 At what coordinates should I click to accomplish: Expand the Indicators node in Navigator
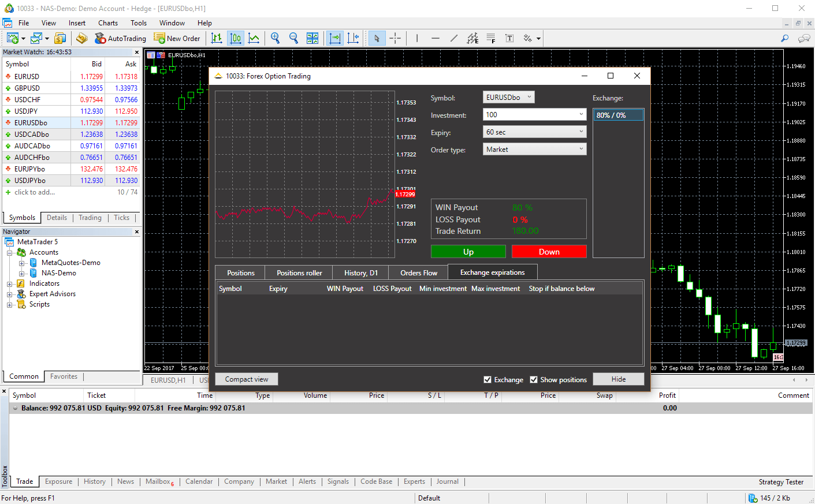(10, 284)
